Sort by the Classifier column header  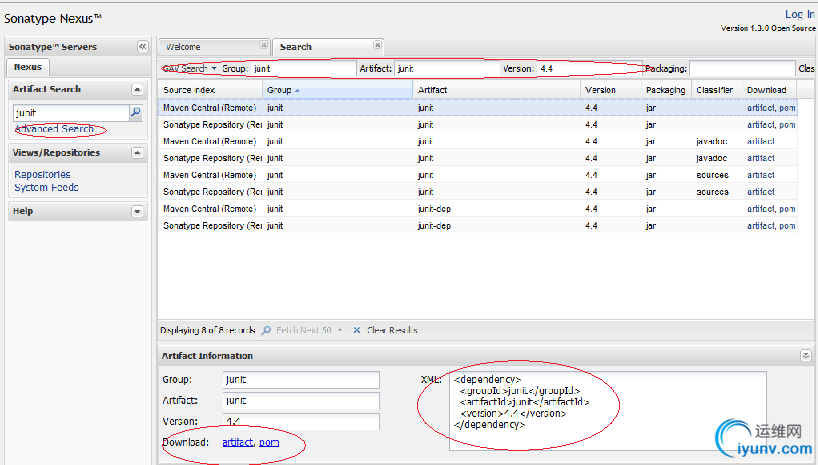click(717, 90)
